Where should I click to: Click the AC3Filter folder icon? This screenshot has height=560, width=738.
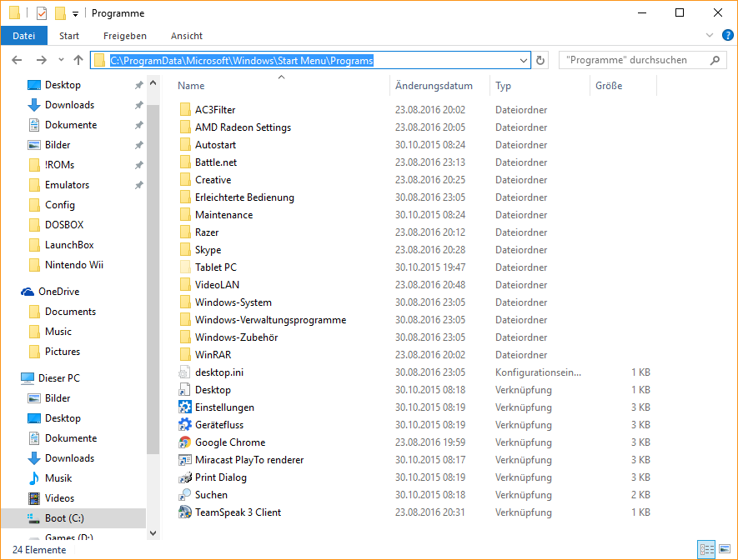(x=185, y=109)
